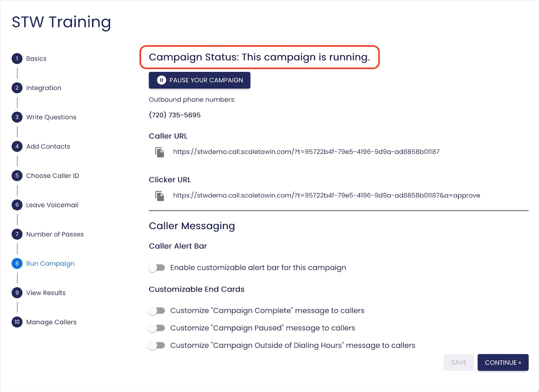
Task: Click the step 9 View Results circle icon
Action: pos(17,293)
